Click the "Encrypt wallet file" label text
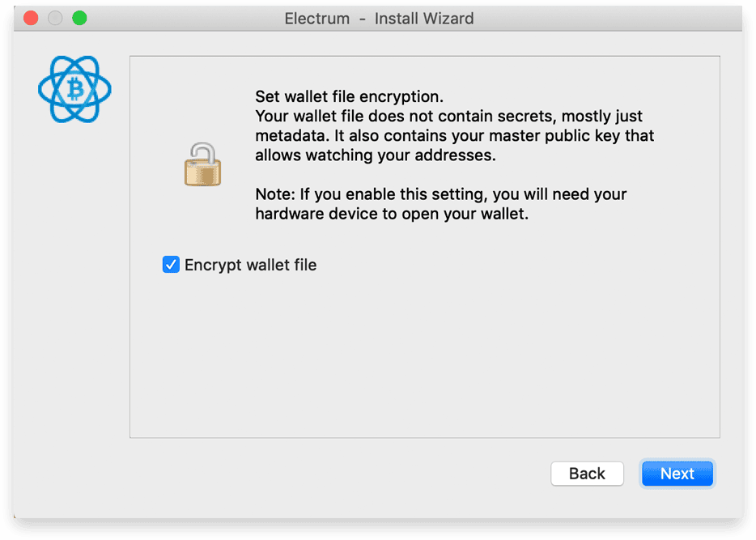The width and height of the screenshot is (756, 540). pyautogui.click(x=250, y=265)
